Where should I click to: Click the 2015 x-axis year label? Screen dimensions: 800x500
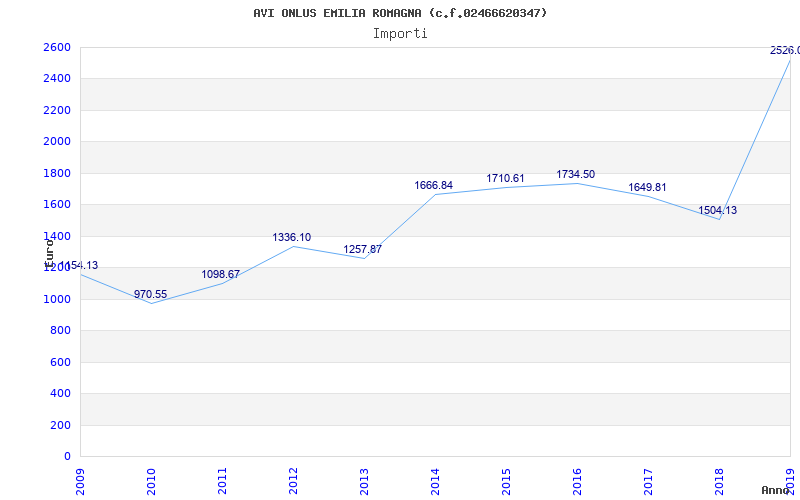pos(506,481)
